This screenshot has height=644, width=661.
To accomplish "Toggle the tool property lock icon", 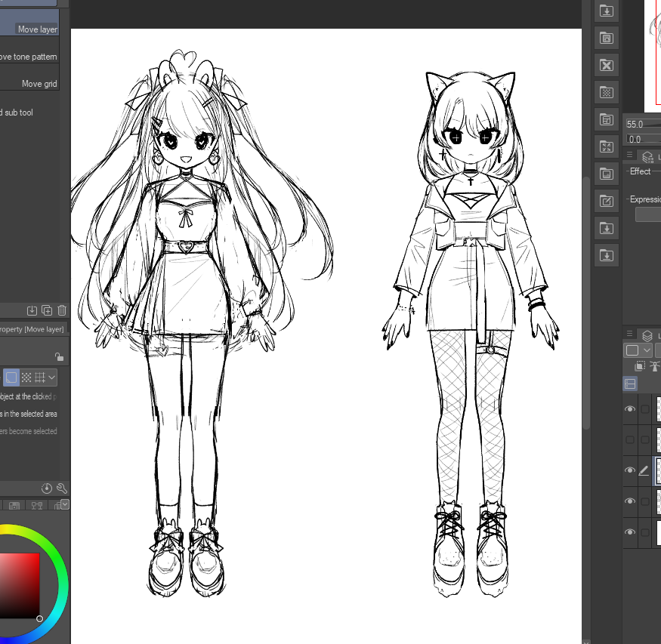I will (x=59, y=357).
